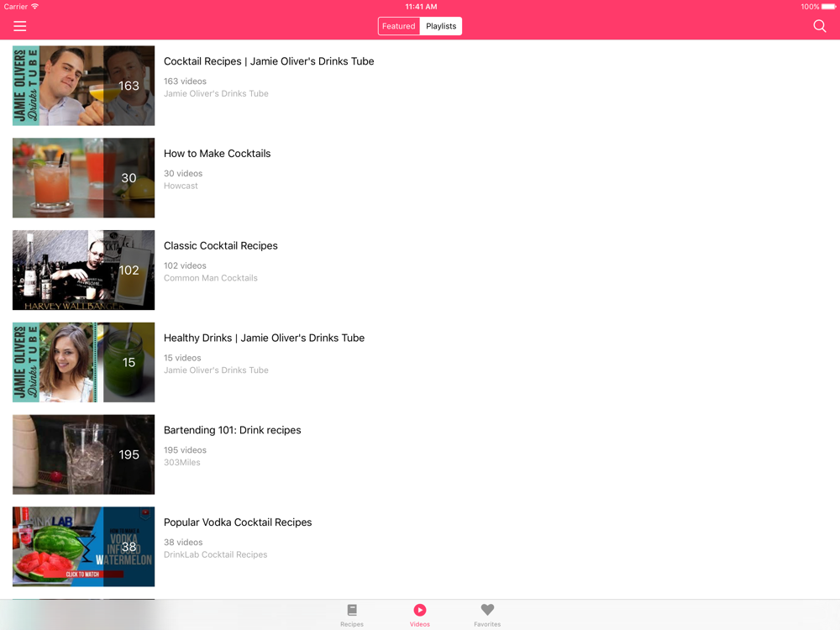Go to the Videos tab label
This screenshot has width=840, height=630.
[419, 624]
